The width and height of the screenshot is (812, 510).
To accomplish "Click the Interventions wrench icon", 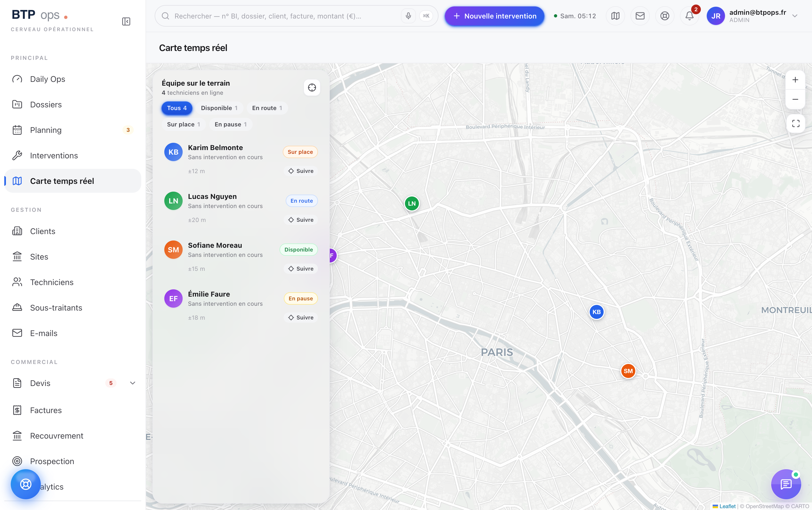I will click(17, 155).
